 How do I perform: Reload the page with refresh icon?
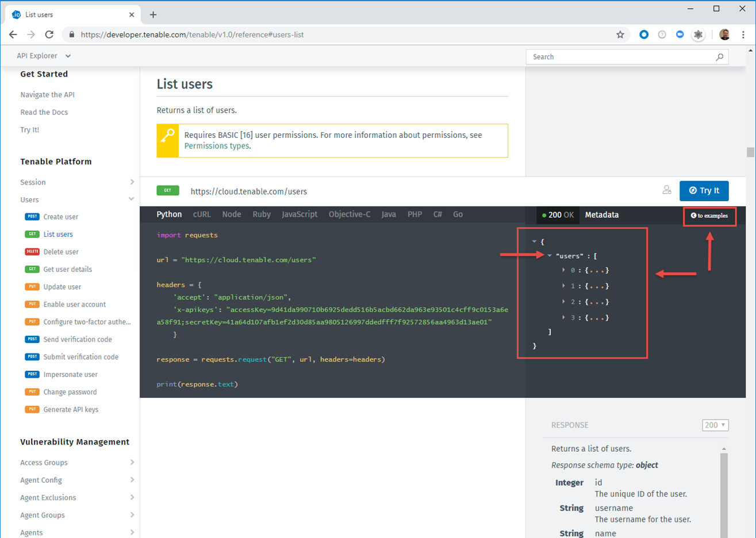click(49, 34)
